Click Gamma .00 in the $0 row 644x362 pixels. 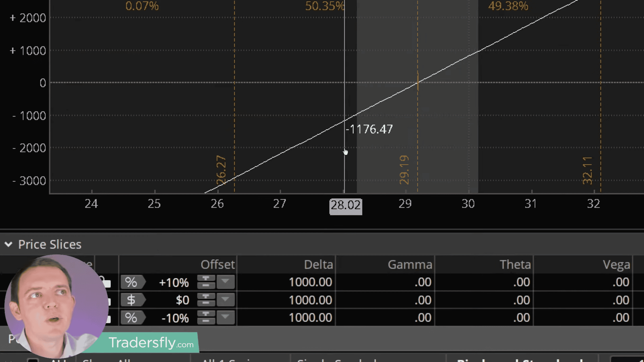tap(423, 300)
